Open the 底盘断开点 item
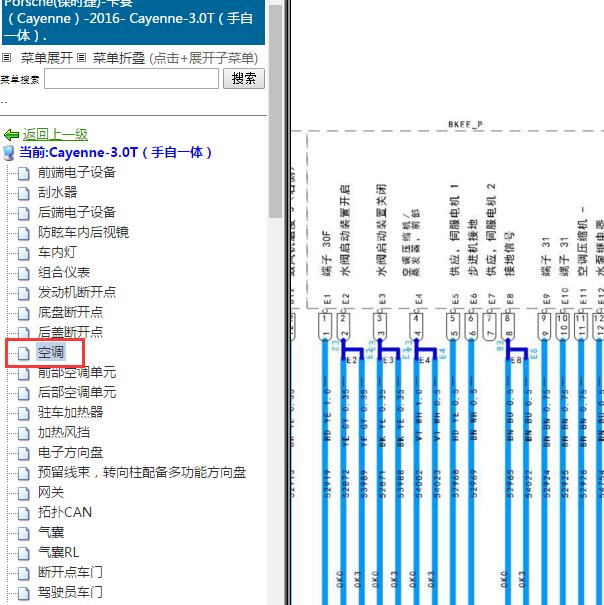Image resolution: width=604 pixels, height=605 pixels. click(x=71, y=312)
